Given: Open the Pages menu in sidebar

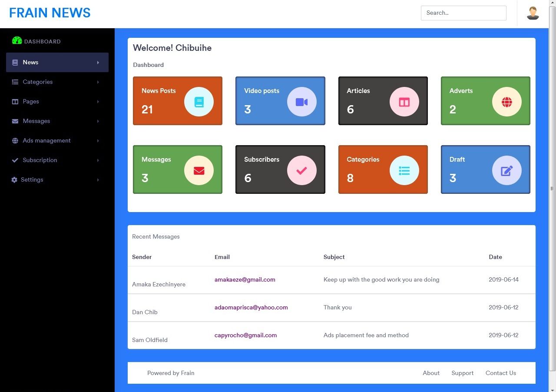Looking at the screenshot, I should (57, 101).
